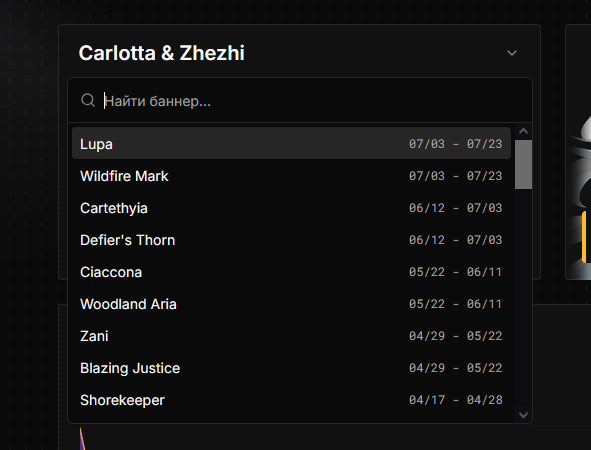The image size is (591, 450).
Task: Click the search magnifier icon
Action: 88,100
